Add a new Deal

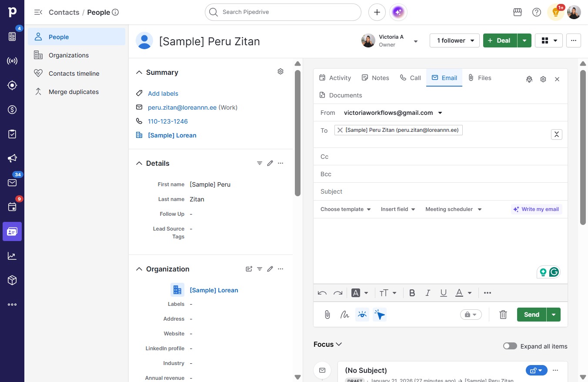tap(500, 40)
